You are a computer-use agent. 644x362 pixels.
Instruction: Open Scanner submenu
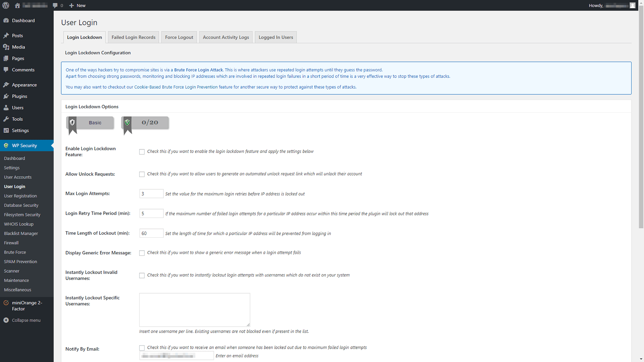tap(12, 271)
